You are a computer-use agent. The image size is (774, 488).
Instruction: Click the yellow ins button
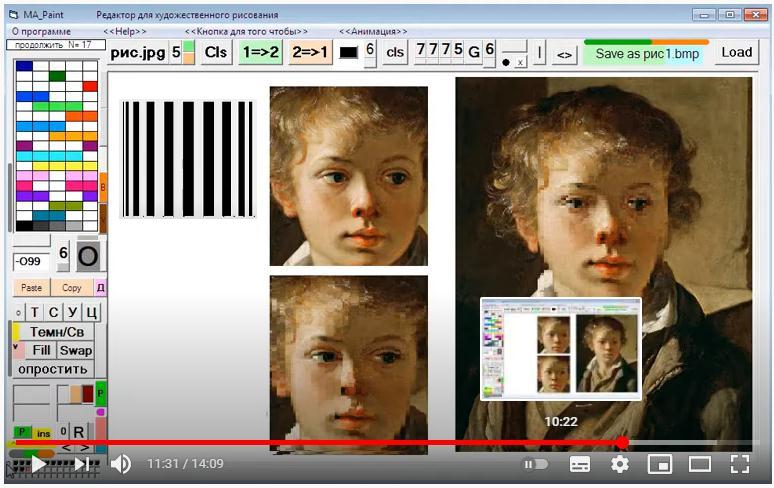click(43, 433)
